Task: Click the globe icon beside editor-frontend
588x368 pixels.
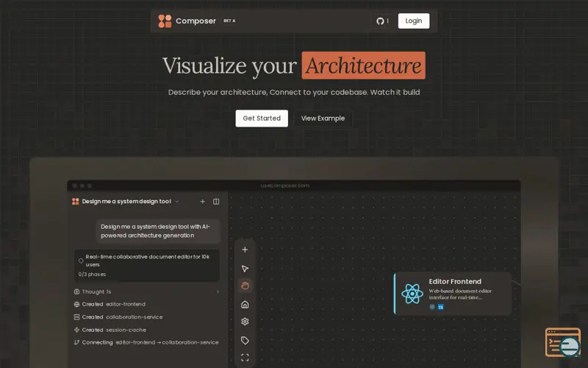Action: (76, 304)
